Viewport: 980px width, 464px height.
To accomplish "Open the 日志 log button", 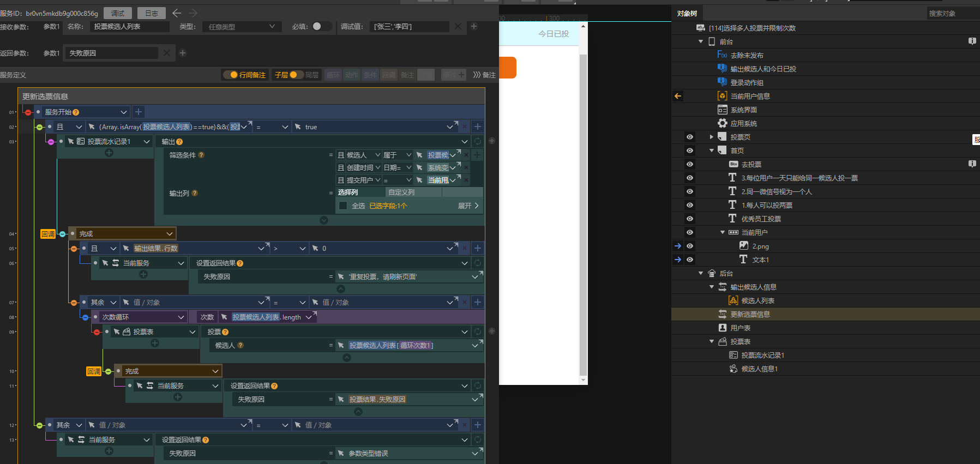I will [x=152, y=13].
